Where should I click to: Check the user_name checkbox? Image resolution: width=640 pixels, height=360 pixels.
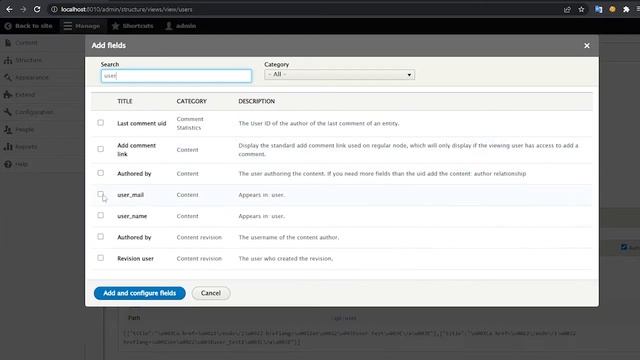[100, 216]
